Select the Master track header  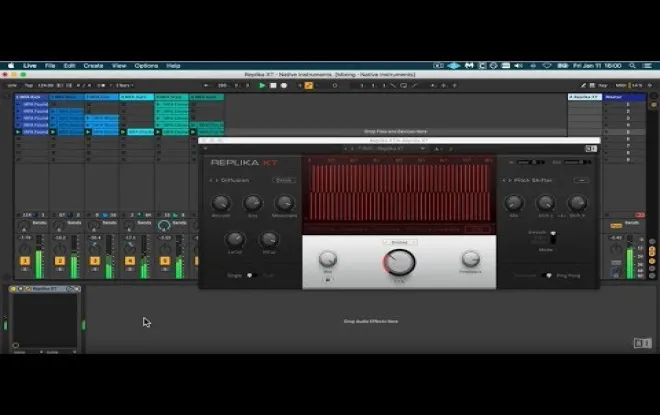coord(625,97)
